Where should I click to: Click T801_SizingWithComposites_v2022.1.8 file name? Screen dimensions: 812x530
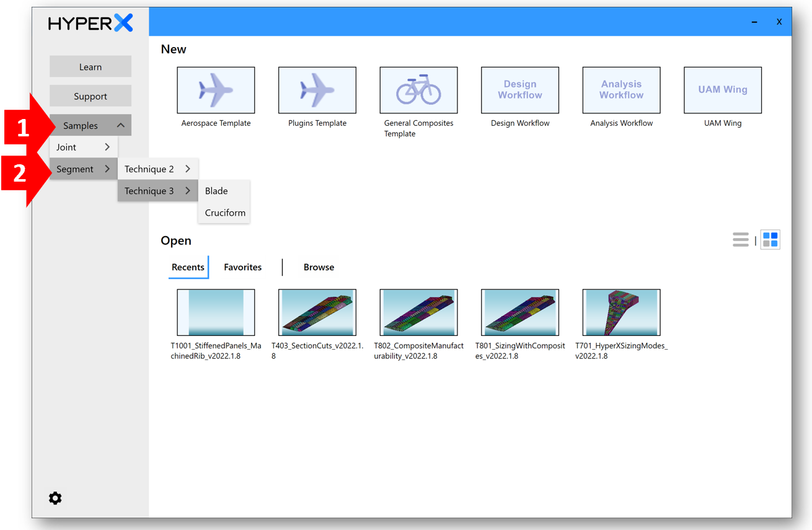pyautogui.click(x=520, y=351)
